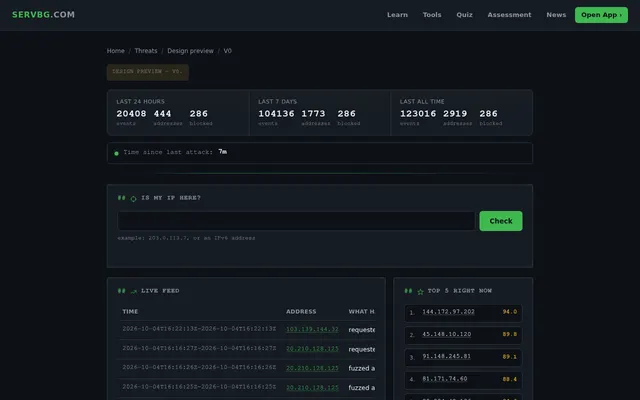Click the 1773 addresses value
The height and width of the screenshot is (400, 640).
tap(313, 114)
